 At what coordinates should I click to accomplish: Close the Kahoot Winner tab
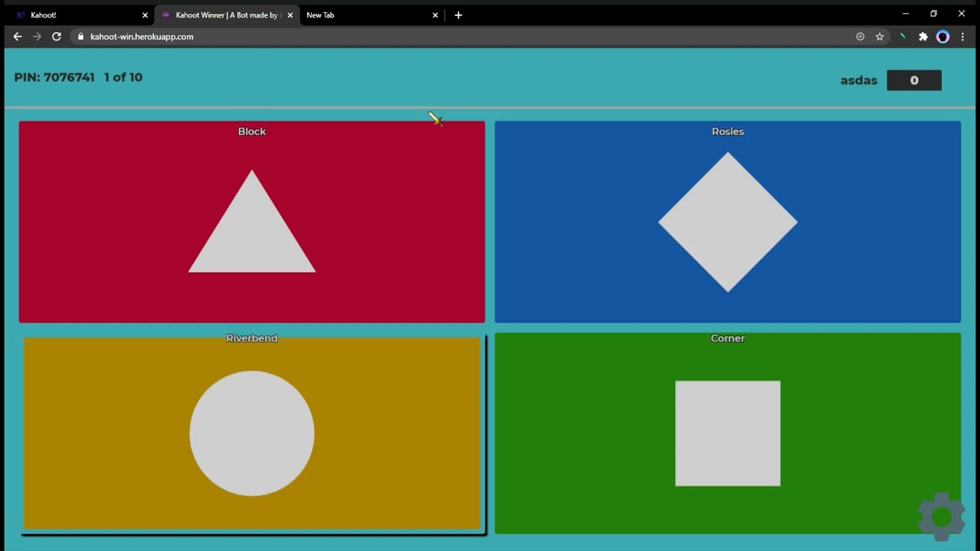[290, 15]
